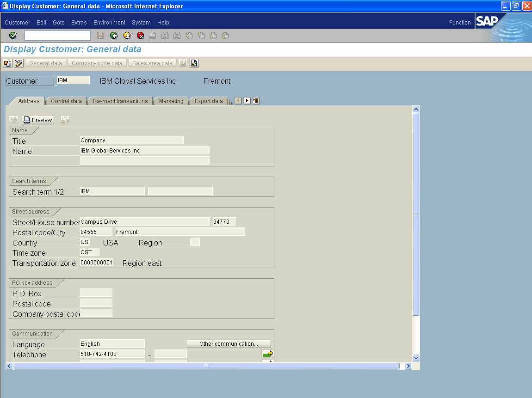Click the Other Customer icon
The width and height of the screenshot is (532, 398).
7,63
